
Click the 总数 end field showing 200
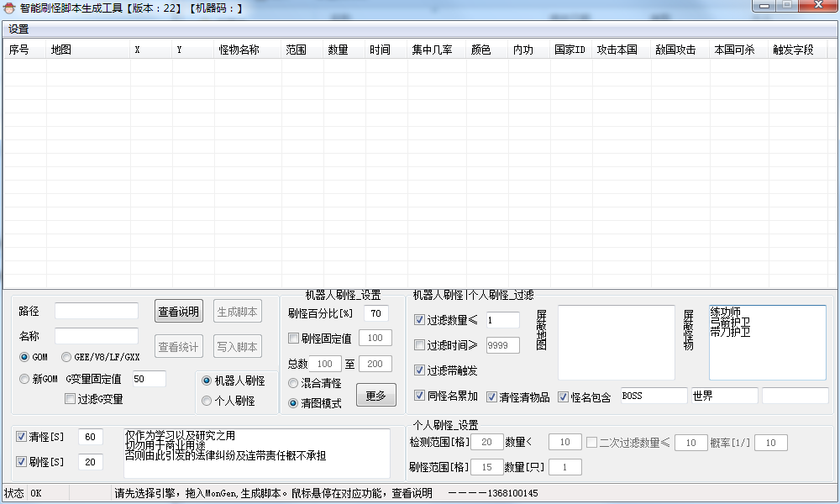375,364
